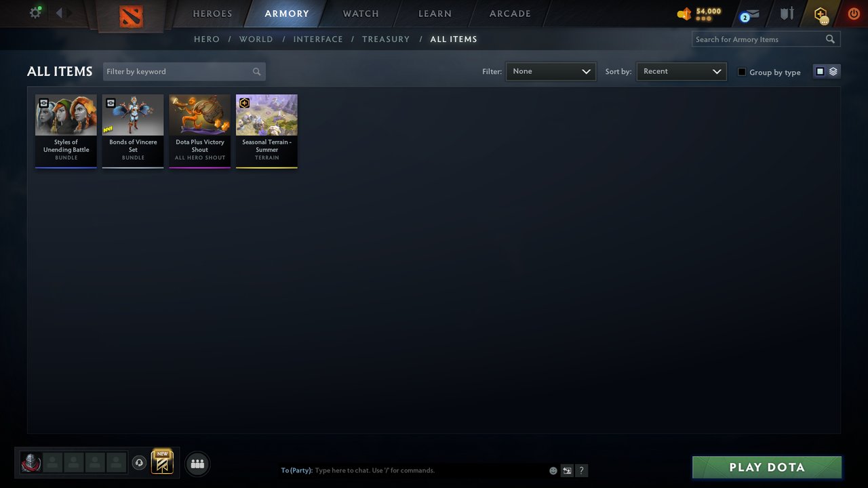
Task: Click the ALL ITEMS heading
Action: click(60, 71)
